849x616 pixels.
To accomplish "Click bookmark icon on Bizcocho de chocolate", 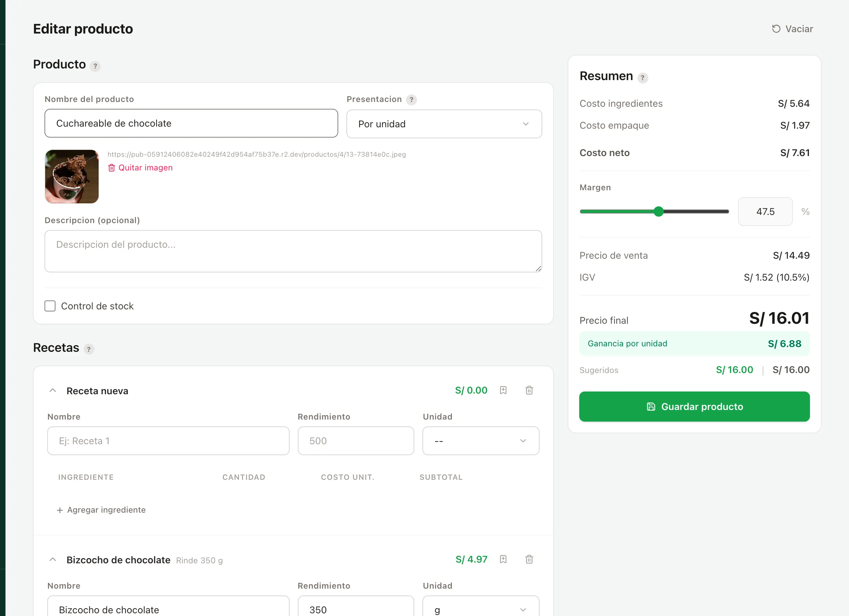I will [503, 559].
